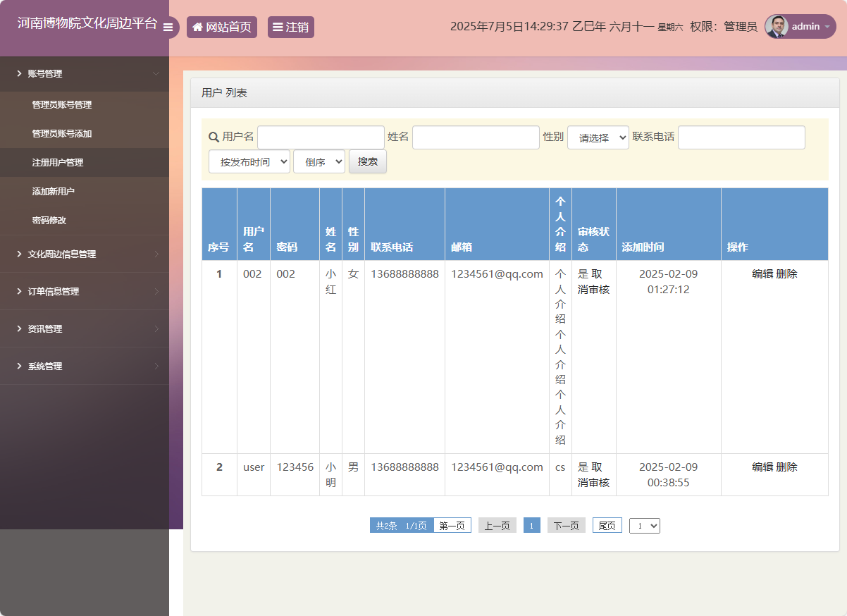Go to 密码修改 menu item
Image resolution: width=847 pixels, height=616 pixels.
click(49, 221)
